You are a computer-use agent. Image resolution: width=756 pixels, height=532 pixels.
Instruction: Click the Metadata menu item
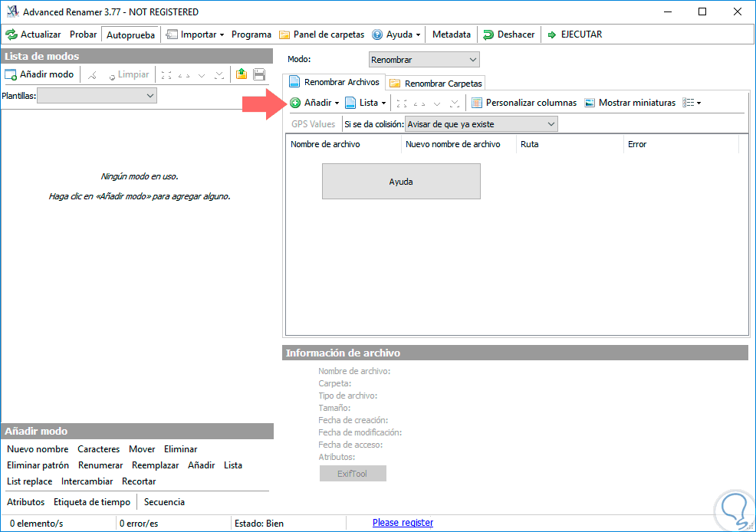[452, 34]
